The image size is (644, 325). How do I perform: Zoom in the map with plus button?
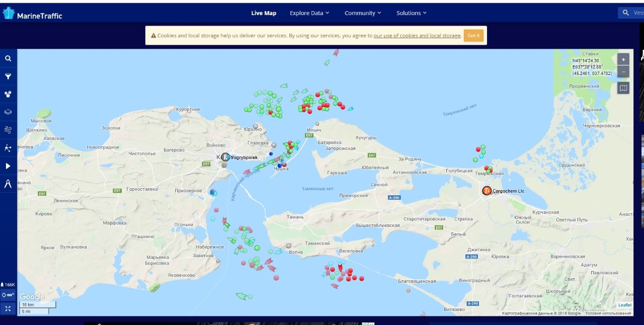tap(623, 59)
